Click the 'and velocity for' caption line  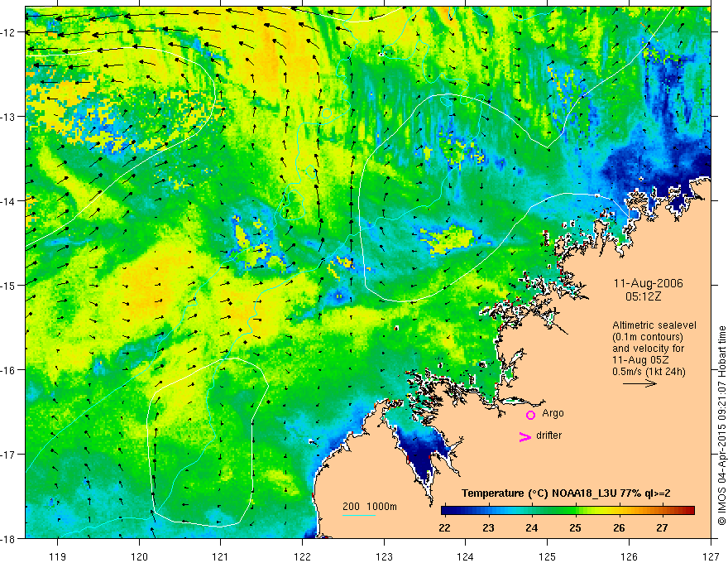point(648,349)
